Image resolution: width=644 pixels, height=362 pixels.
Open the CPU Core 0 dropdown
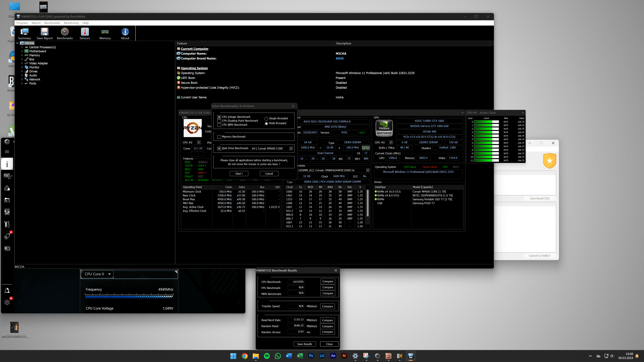(x=97, y=274)
